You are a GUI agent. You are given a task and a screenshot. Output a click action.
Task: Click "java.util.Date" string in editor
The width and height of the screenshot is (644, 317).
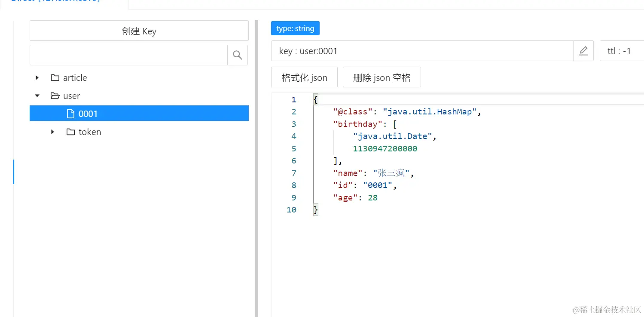(x=393, y=136)
